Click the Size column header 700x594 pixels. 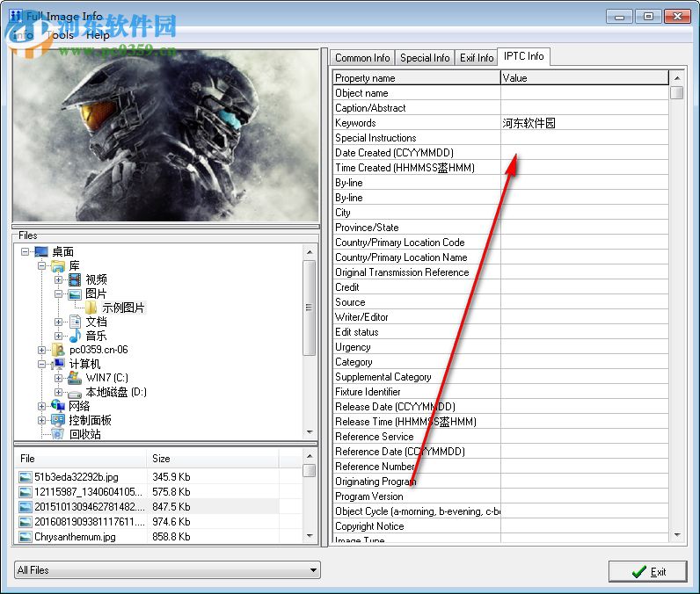click(x=213, y=459)
